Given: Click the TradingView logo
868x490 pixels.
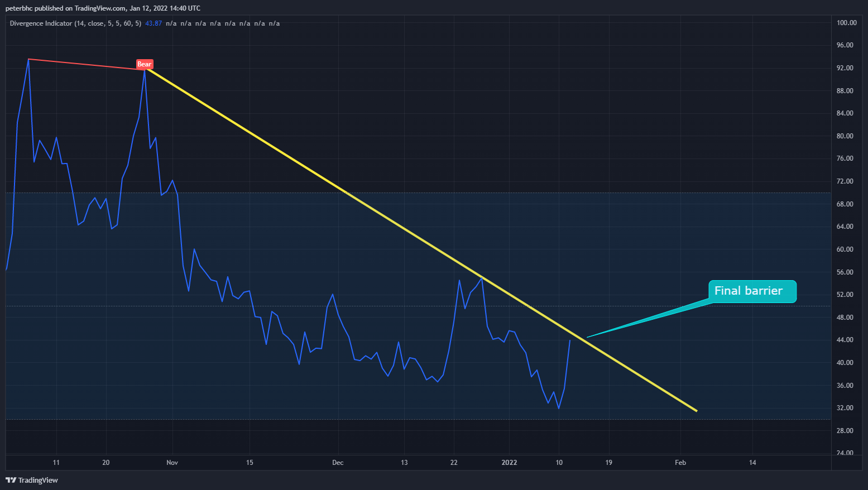Looking at the screenshot, I should (x=32, y=480).
